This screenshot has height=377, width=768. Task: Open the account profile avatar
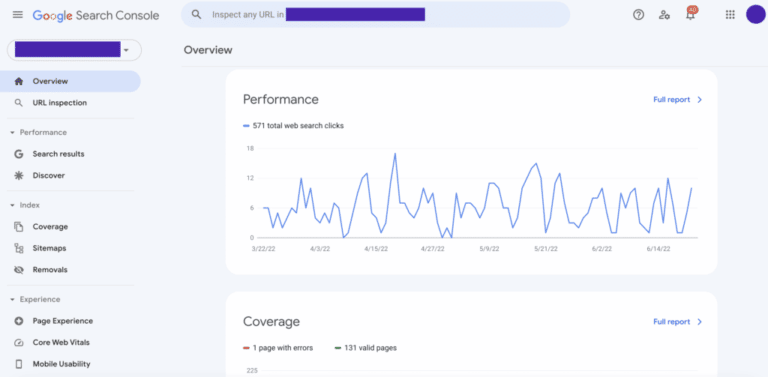[x=755, y=14]
